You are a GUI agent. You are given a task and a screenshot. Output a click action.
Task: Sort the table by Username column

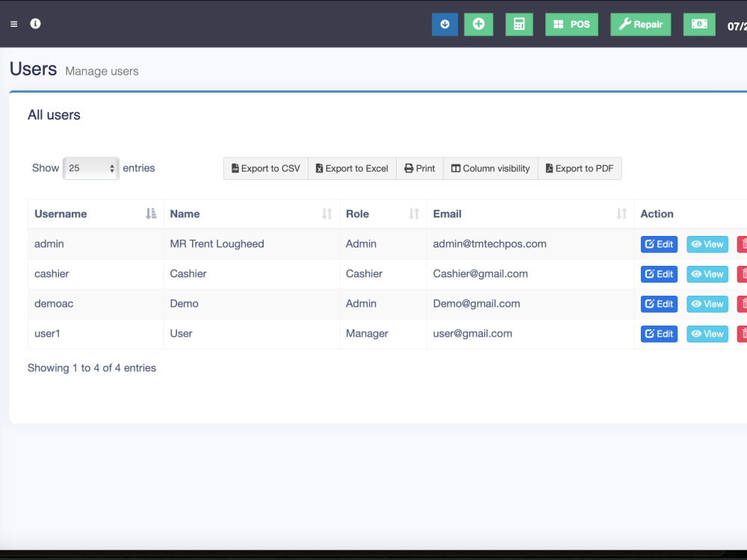point(96,214)
